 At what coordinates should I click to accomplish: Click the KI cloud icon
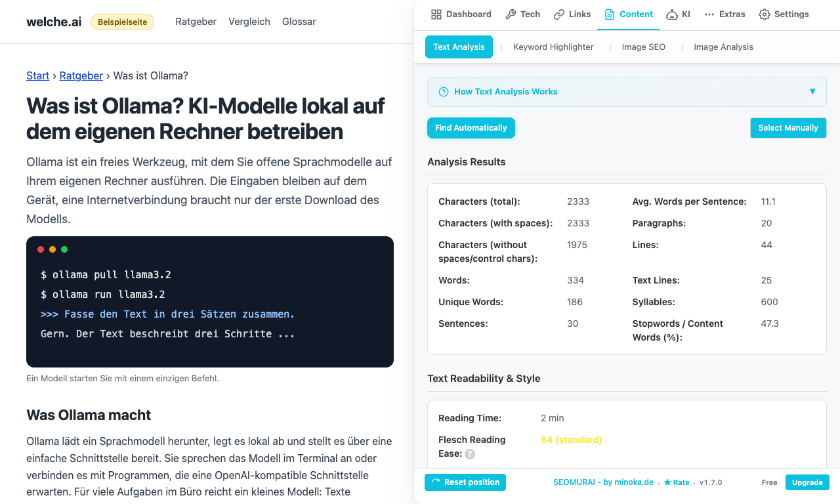[672, 14]
